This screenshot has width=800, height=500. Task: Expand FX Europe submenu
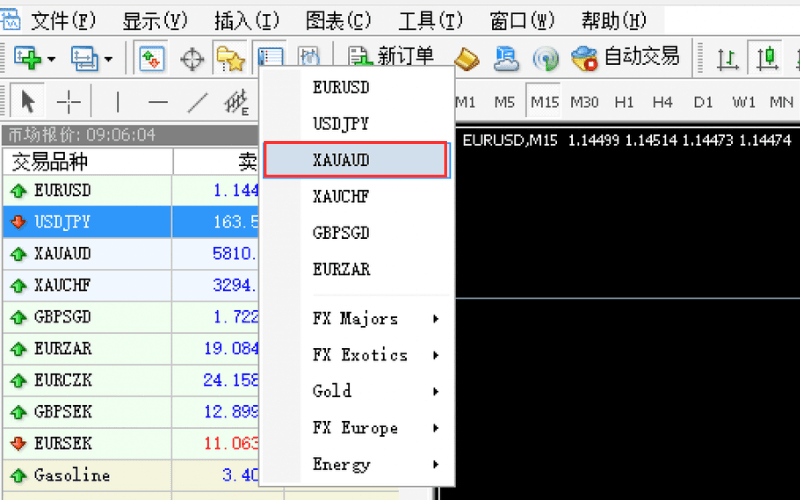[x=356, y=428]
